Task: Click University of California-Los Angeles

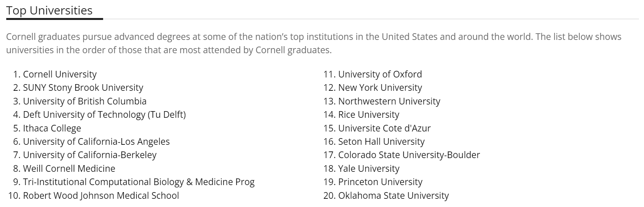Action: pos(96,142)
